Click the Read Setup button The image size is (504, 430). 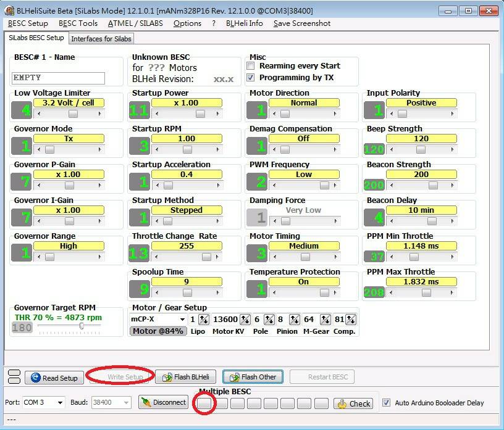(x=54, y=378)
